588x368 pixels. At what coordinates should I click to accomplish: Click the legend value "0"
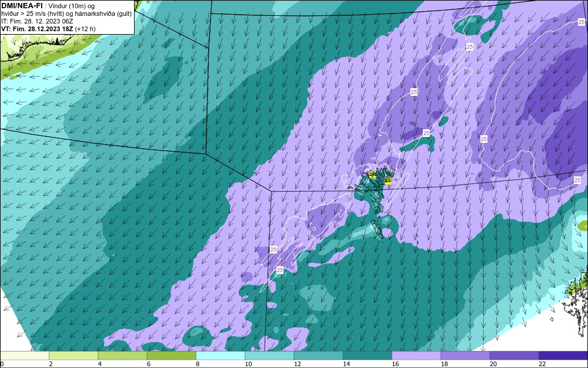2,364
